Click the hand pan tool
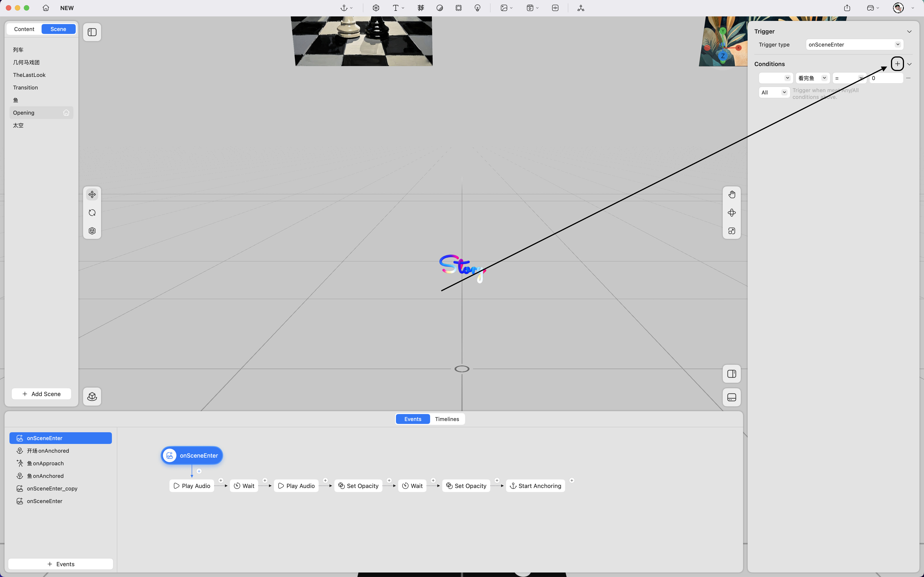The width and height of the screenshot is (924, 577). coord(731,195)
